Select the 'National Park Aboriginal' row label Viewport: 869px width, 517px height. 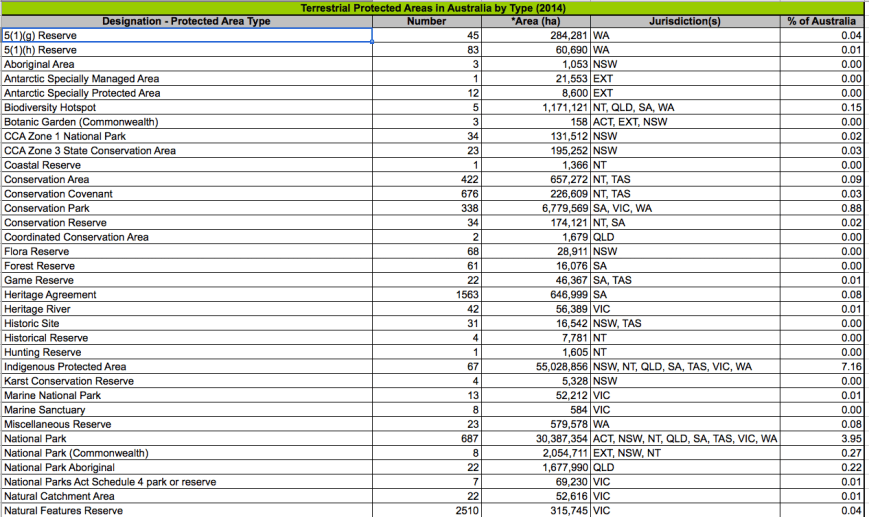(186, 467)
